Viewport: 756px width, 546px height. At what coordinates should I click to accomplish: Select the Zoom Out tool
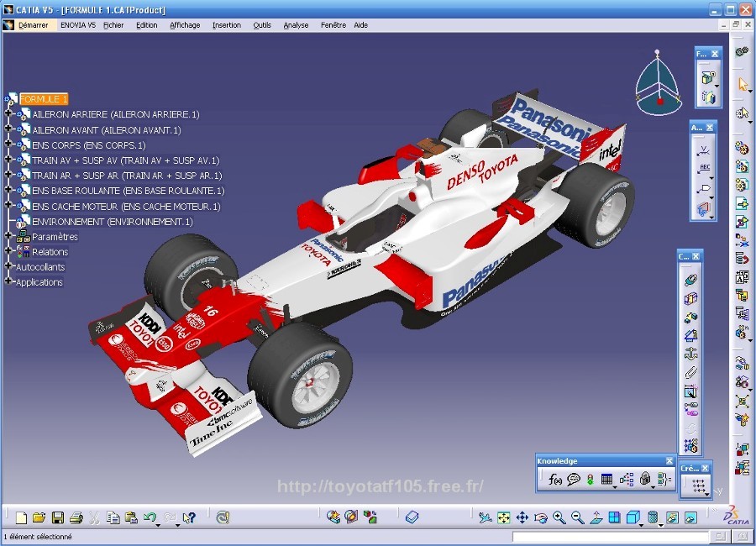click(577, 517)
